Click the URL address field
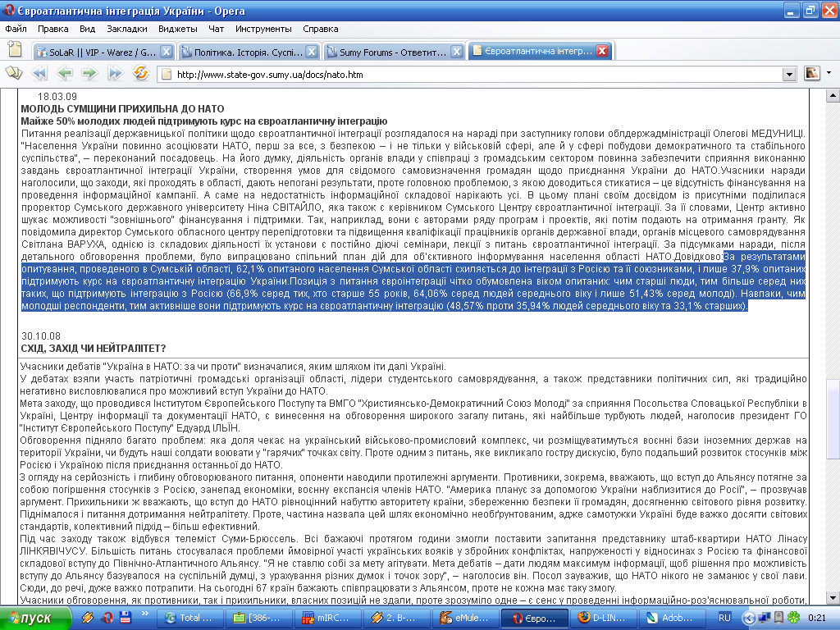 coord(476,74)
